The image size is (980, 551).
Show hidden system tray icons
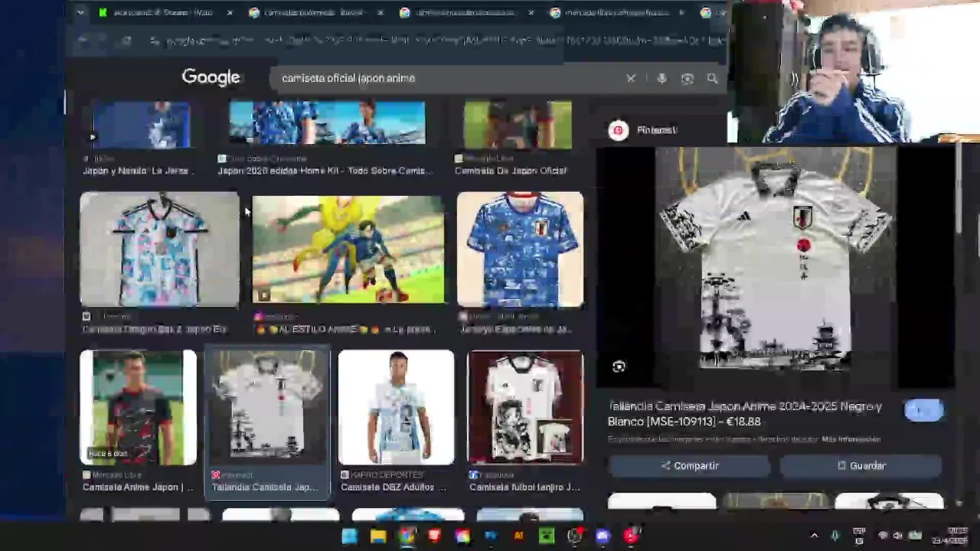[814, 536]
